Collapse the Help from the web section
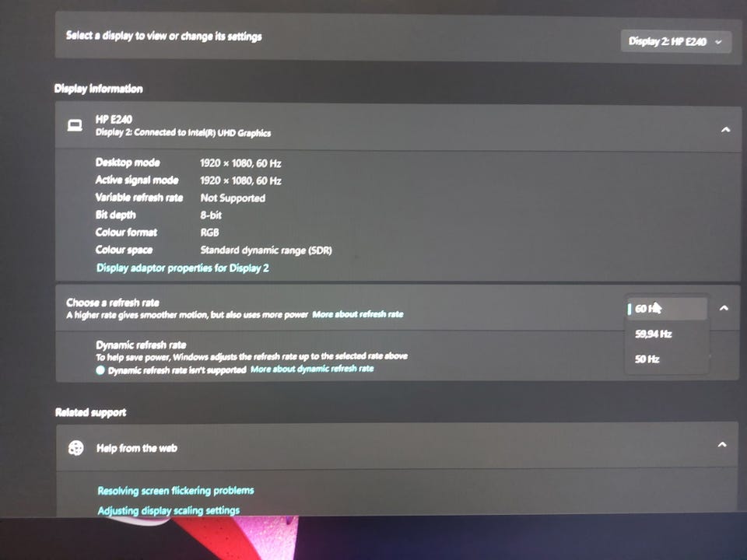The width and height of the screenshot is (747, 560). pyautogui.click(x=722, y=444)
